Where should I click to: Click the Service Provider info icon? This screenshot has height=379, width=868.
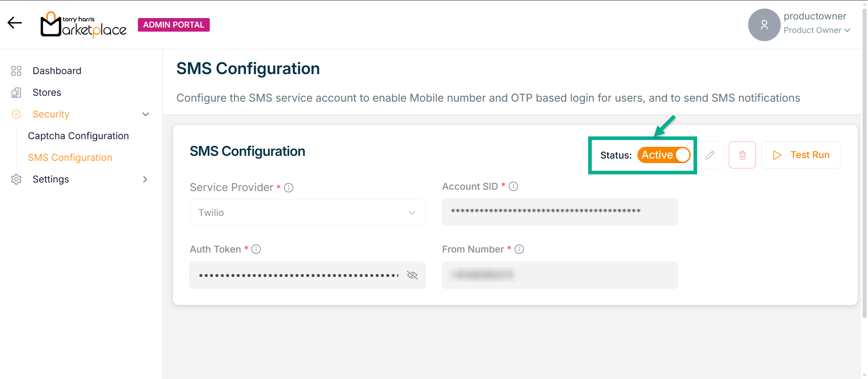[x=288, y=187]
